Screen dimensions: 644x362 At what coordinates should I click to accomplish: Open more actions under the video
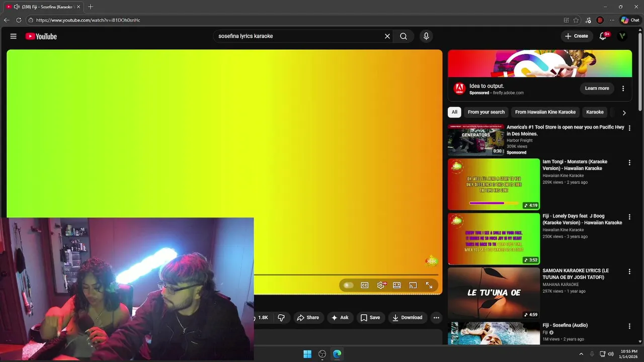point(436,318)
